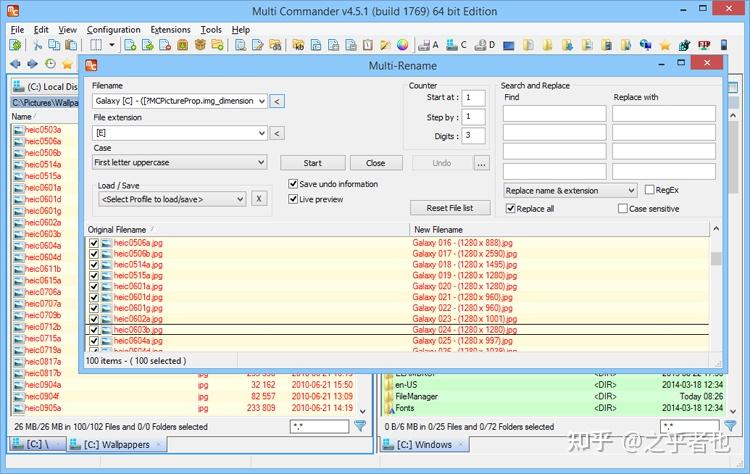This screenshot has height=474, width=750.
Task: Open the File menu
Action: pos(17,30)
